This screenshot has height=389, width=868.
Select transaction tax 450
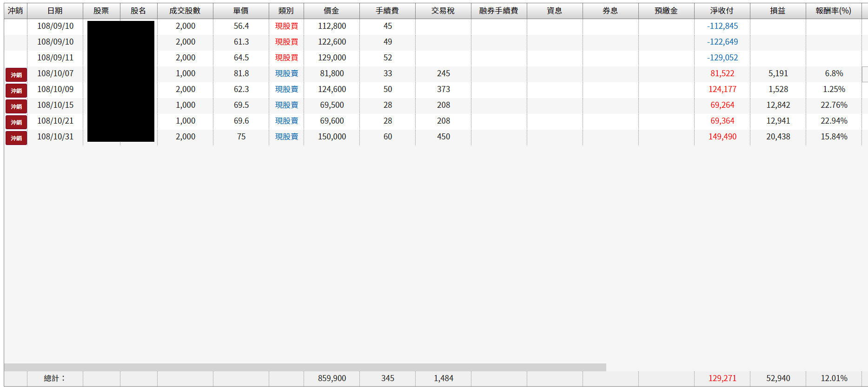tap(444, 137)
